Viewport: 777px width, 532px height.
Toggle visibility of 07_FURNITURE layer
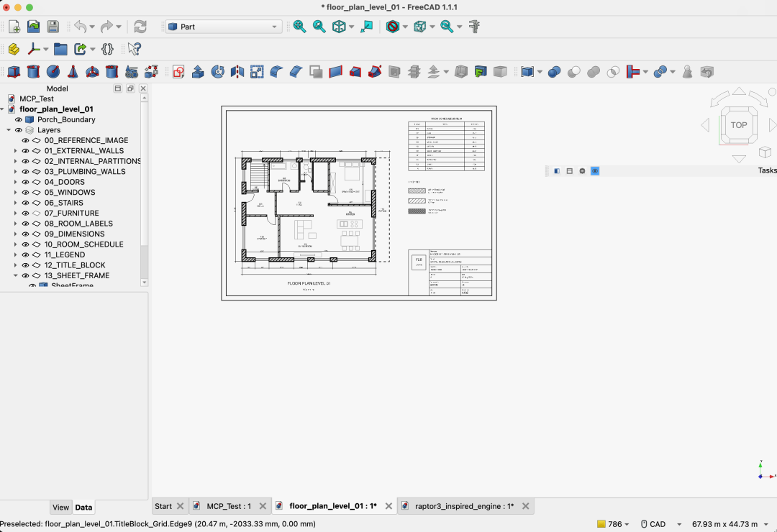coord(25,213)
